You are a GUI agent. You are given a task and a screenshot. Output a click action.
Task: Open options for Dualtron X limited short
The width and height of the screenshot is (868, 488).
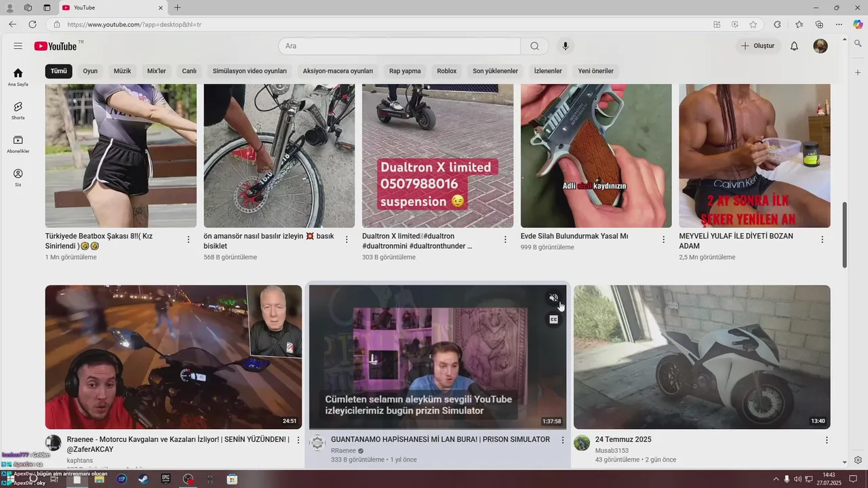(x=505, y=239)
